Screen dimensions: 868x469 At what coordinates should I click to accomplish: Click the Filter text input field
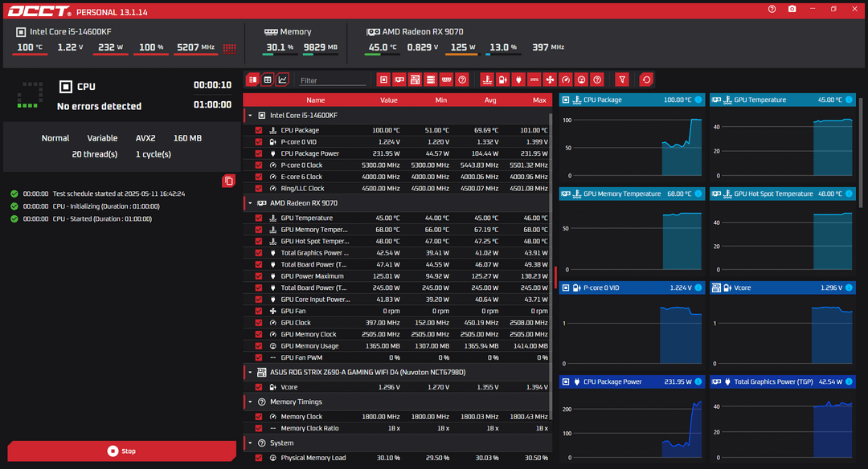[332, 80]
